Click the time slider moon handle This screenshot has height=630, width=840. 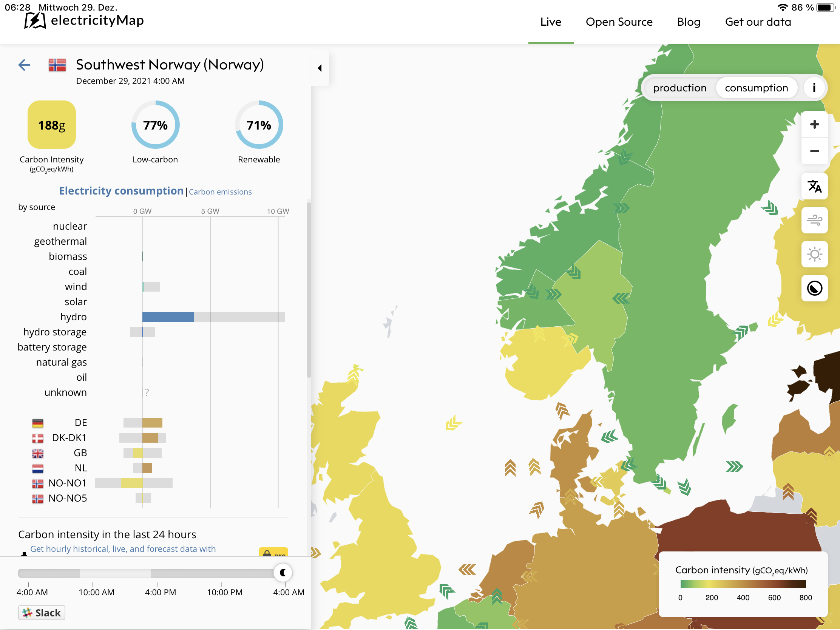pyautogui.click(x=283, y=572)
